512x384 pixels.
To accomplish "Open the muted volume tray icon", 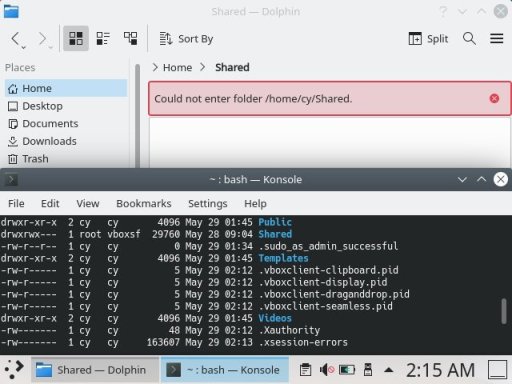I will pyautogui.click(x=326, y=370).
